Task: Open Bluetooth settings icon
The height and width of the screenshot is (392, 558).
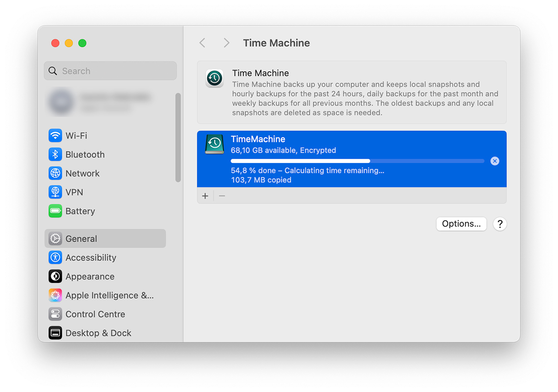Action: 55,155
